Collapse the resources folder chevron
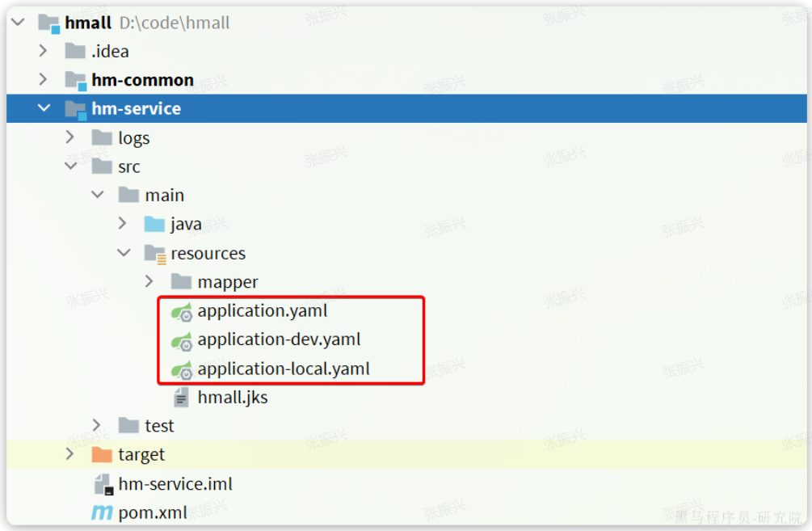The width and height of the screenshot is (812, 531). pyautogui.click(x=124, y=253)
